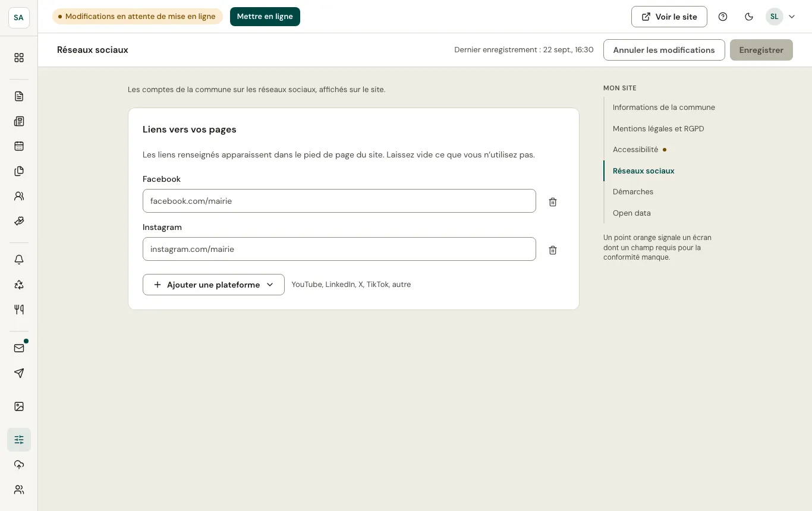The height and width of the screenshot is (511, 812).
Task: Click Annuler les modifications button
Action: click(664, 50)
